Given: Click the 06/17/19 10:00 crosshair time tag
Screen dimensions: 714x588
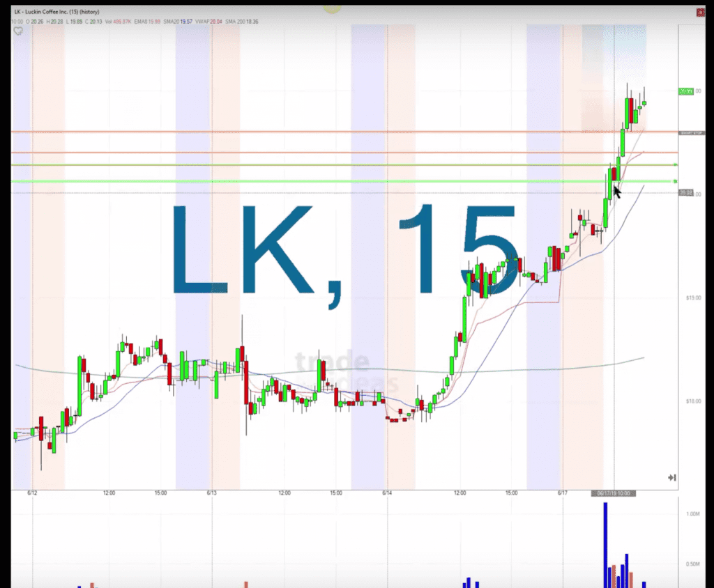Looking at the screenshot, I should coord(614,493).
